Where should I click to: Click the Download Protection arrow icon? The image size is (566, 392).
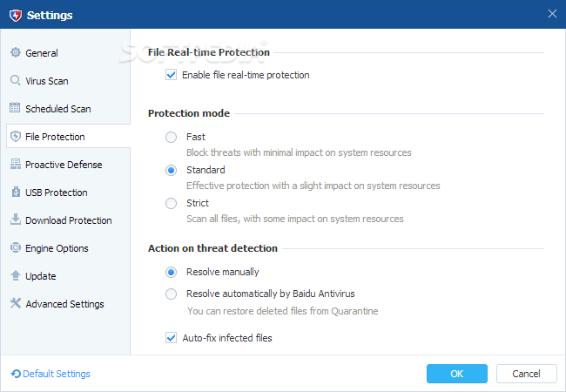(x=16, y=220)
